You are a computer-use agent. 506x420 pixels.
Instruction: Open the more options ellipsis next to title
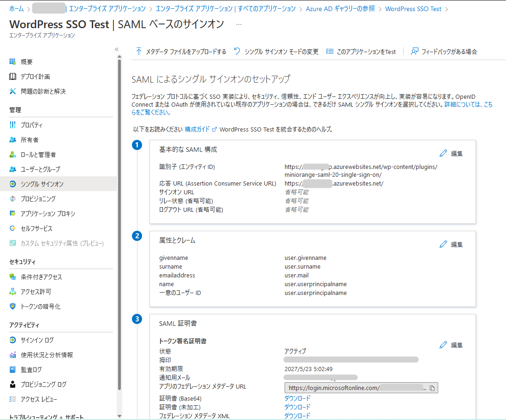click(239, 24)
